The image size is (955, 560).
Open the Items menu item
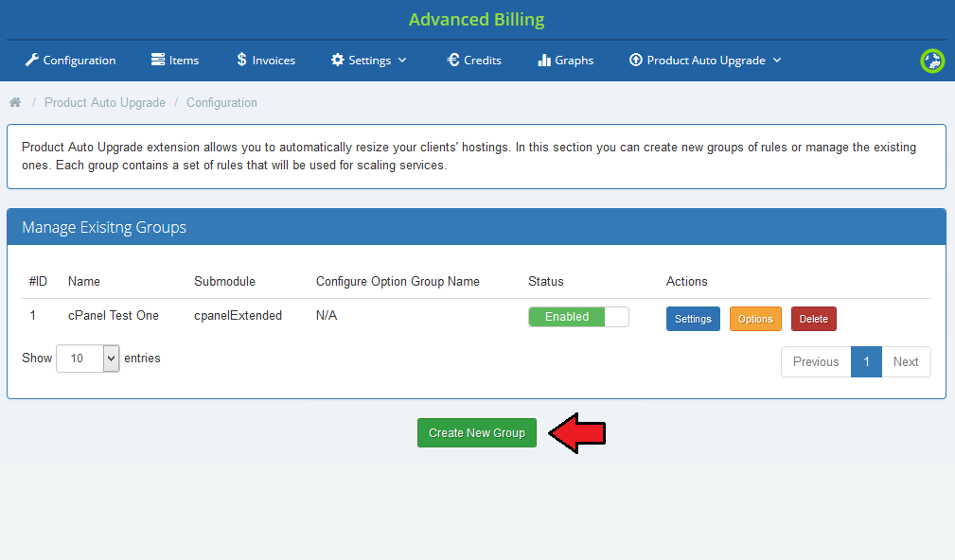[175, 61]
